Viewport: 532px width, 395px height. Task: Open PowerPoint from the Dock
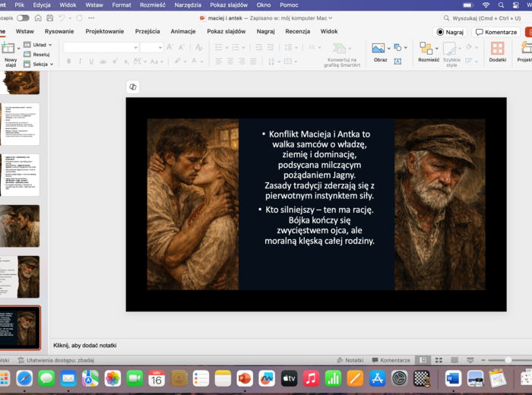(x=245, y=378)
